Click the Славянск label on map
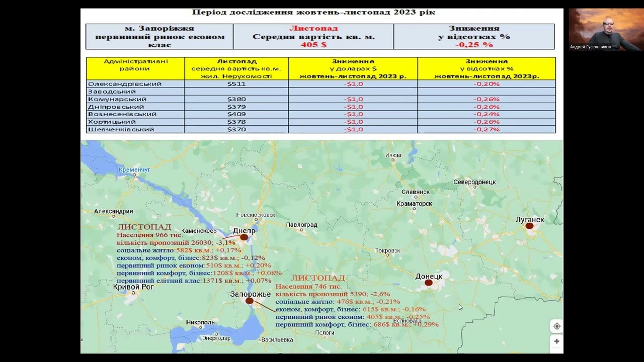644x362 pixels. (x=416, y=192)
